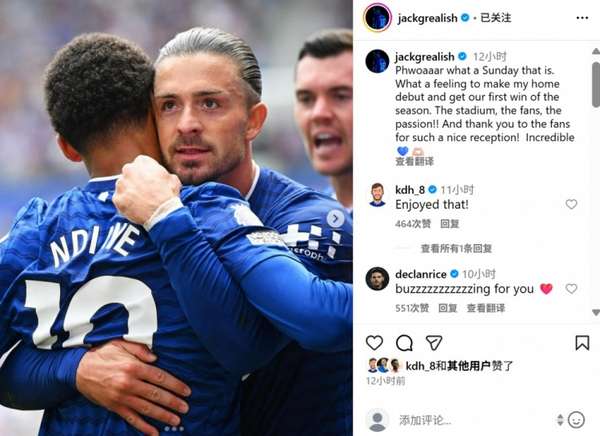The width and height of the screenshot is (600, 436).
Task: Open the emoji picker smiley icon
Action: click(x=576, y=420)
